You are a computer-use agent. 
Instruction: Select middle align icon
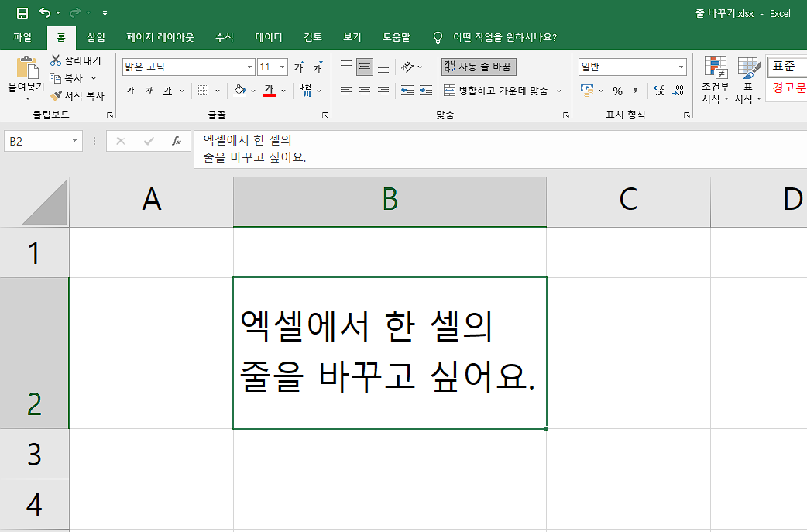click(364, 67)
